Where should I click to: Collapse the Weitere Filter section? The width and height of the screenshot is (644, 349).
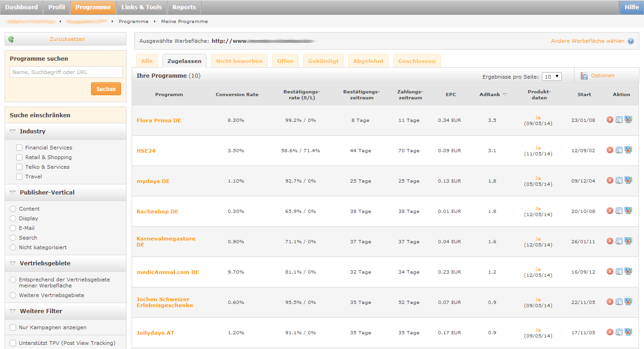13,311
